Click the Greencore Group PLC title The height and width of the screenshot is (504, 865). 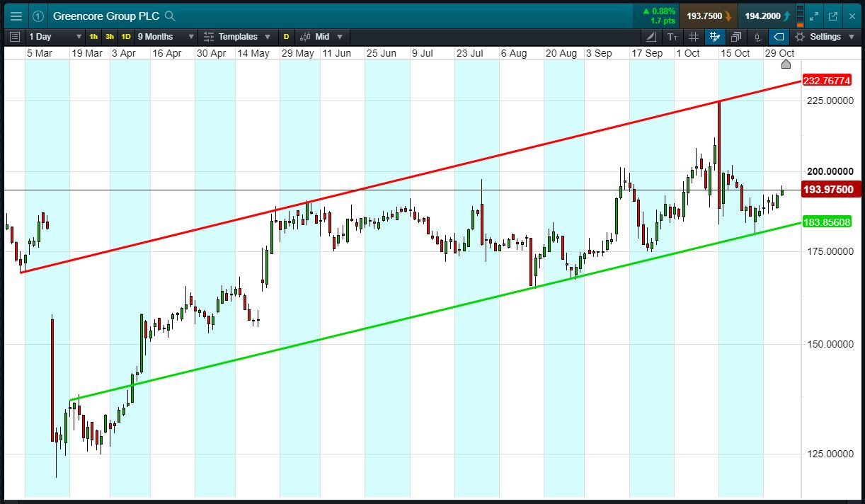(x=106, y=16)
